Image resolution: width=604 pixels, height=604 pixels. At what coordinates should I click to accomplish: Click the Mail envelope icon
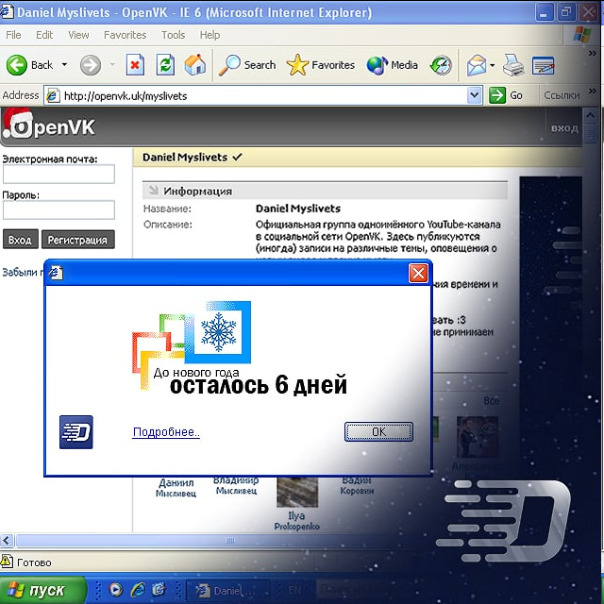(x=477, y=65)
